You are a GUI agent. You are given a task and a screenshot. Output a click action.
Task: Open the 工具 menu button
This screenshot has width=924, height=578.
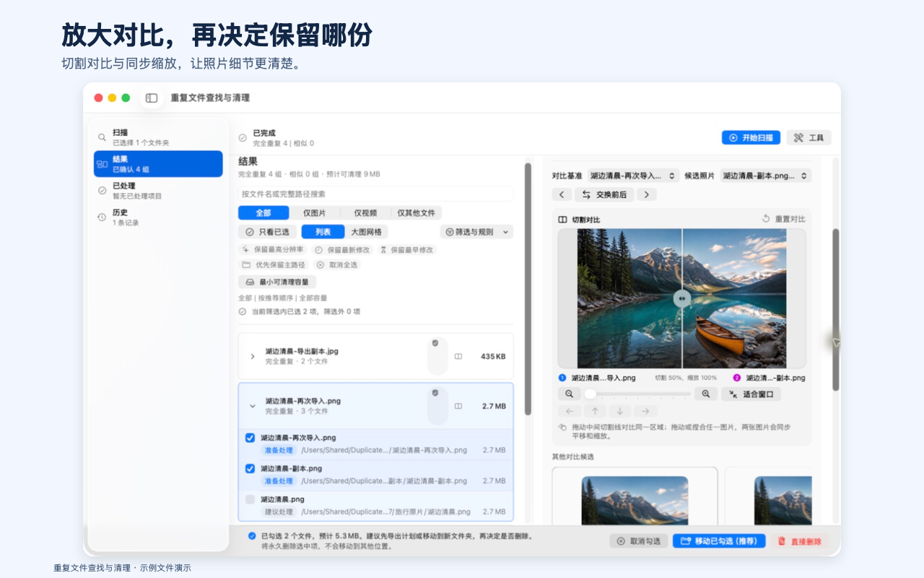808,137
